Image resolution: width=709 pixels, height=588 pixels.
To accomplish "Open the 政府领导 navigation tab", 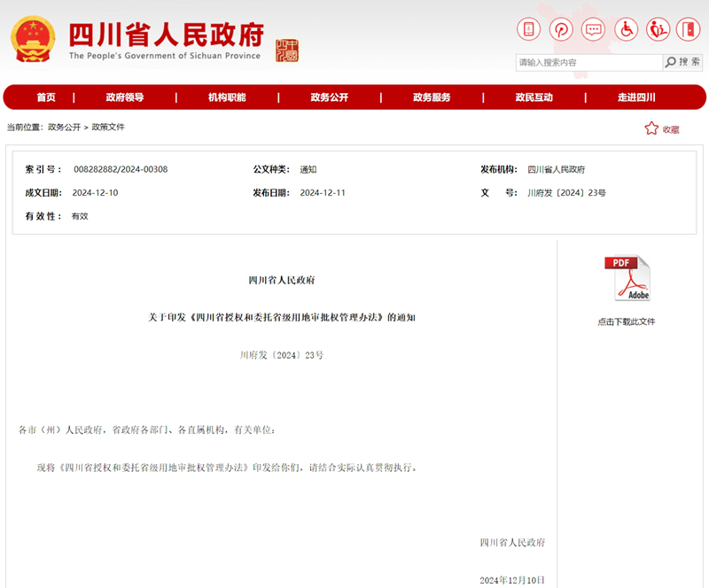I will coord(124,97).
